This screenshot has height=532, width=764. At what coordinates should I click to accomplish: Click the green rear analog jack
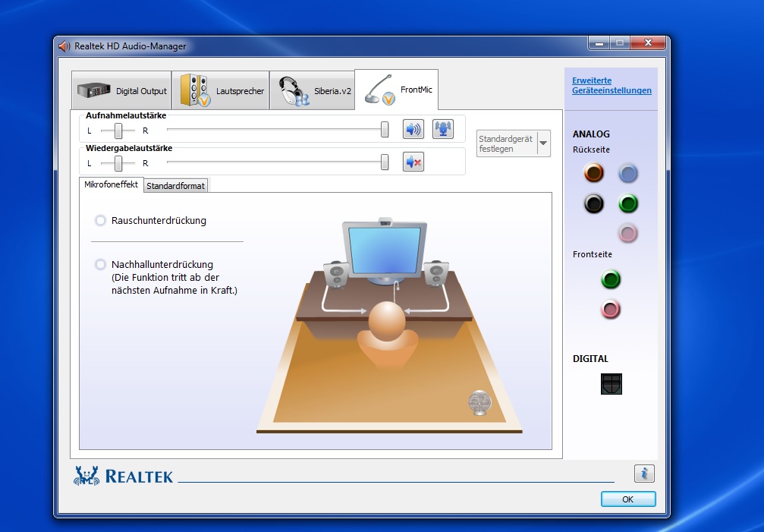coord(628,203)
